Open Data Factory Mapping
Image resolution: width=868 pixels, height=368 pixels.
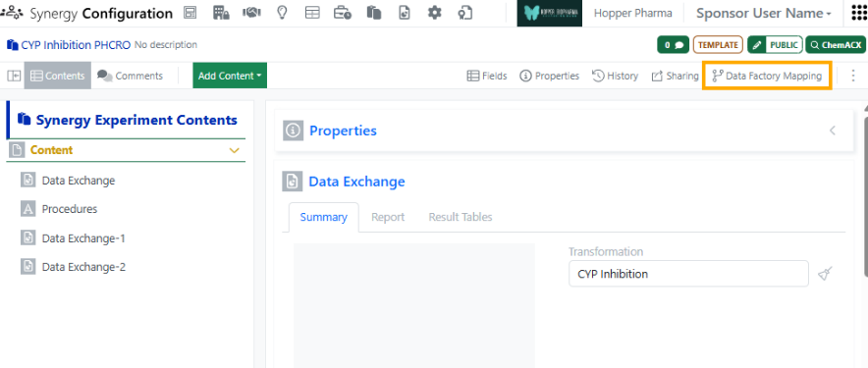(767, 76)
